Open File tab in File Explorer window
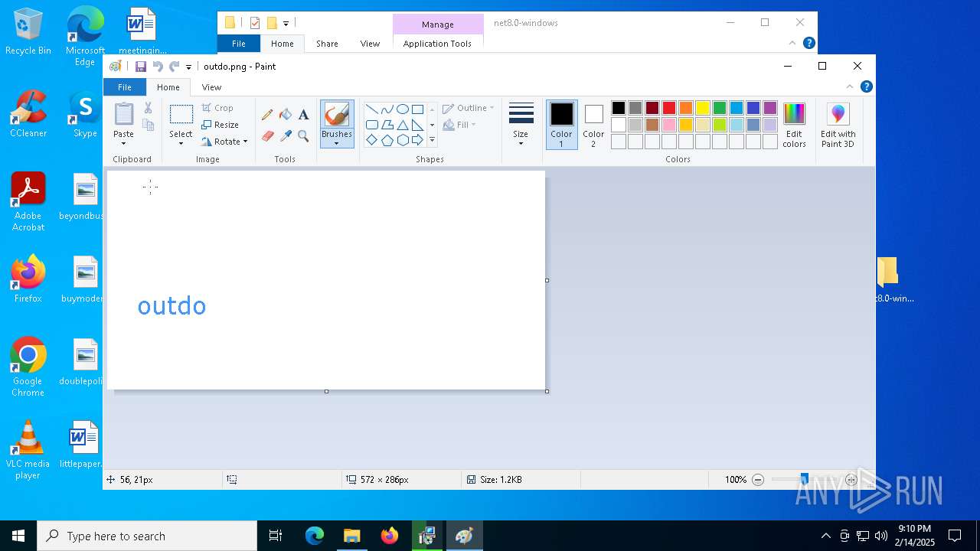 tap(239, 44)
